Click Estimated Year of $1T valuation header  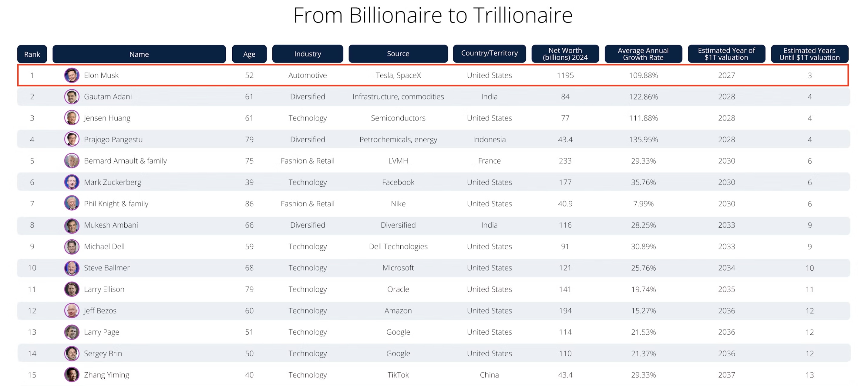pyautogui.click(x=726, y=54)
